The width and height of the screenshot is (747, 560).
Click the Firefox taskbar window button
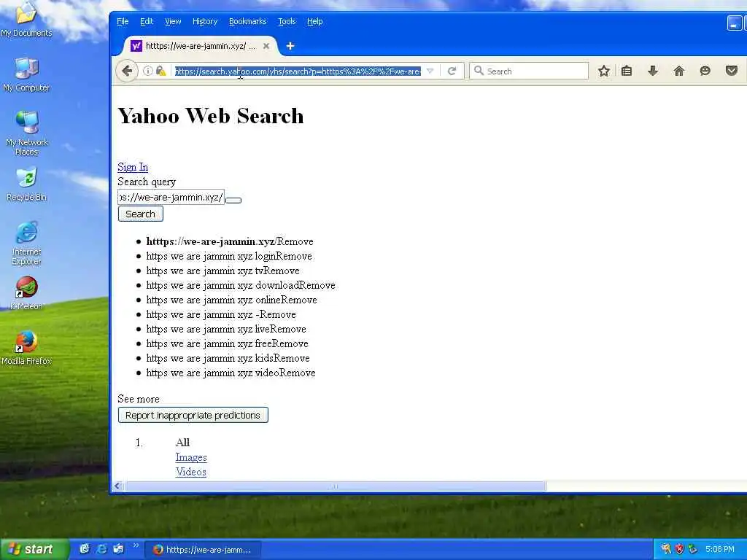tap(203, 550)
